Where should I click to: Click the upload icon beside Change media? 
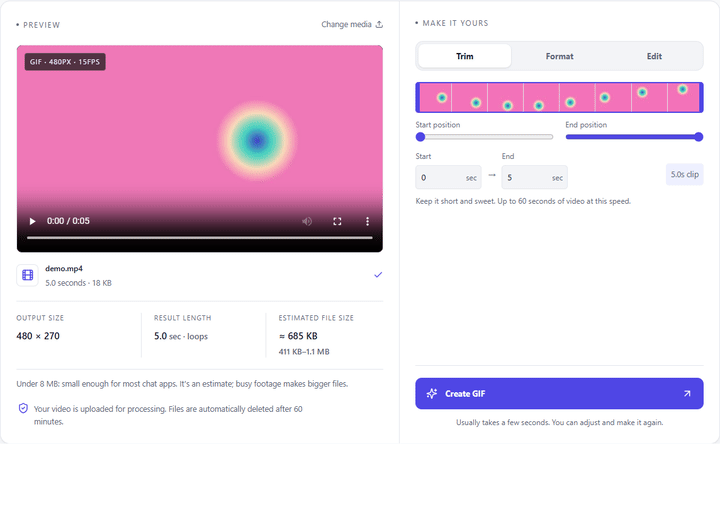point(379,24)
